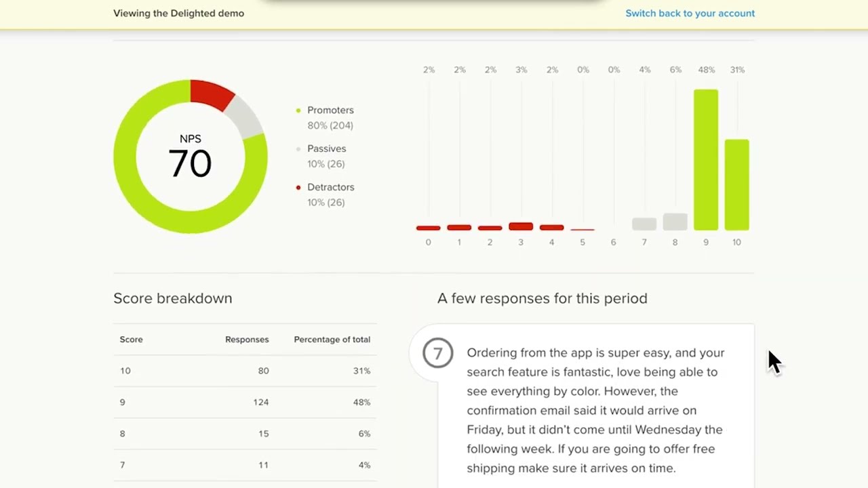This screenshot has width=868, height=488.
Task: Click 'Switch back to your account' link
Action: point(690,14)
